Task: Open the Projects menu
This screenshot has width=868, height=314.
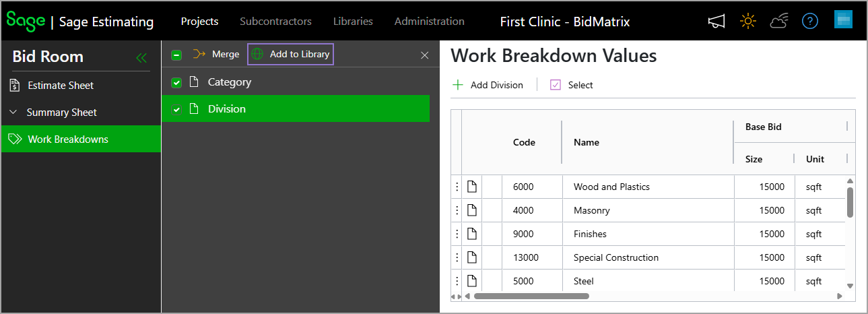Action: (200, 22)
